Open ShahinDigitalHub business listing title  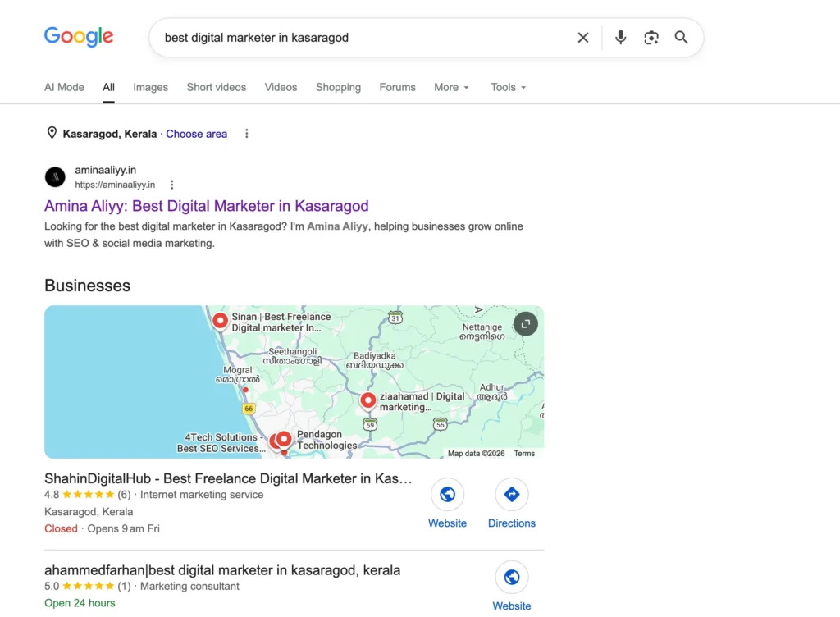click(228, 478)
